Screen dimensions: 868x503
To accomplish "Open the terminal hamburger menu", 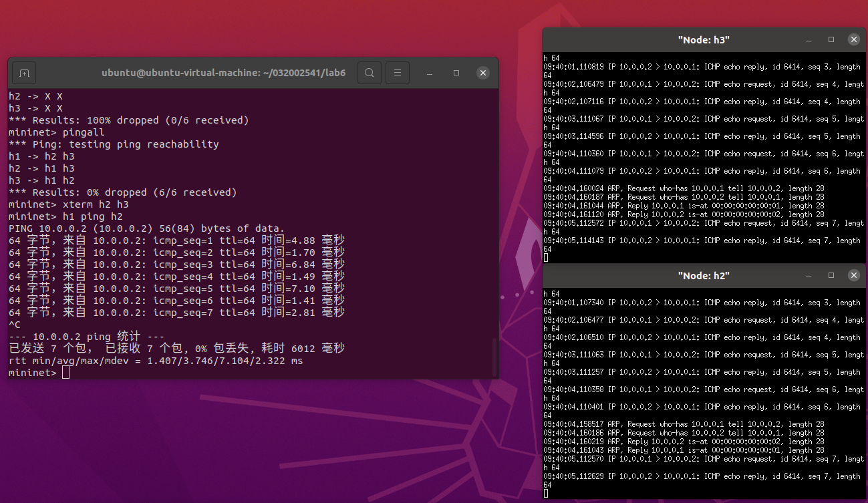I will [x=398, y=73].
